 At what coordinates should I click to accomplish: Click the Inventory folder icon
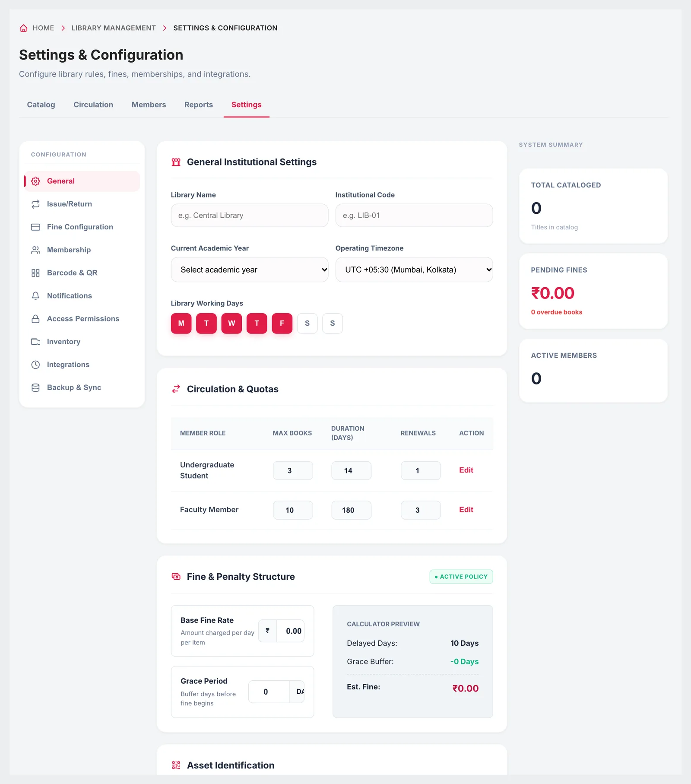pyautogui.click(x=36, y=342)
